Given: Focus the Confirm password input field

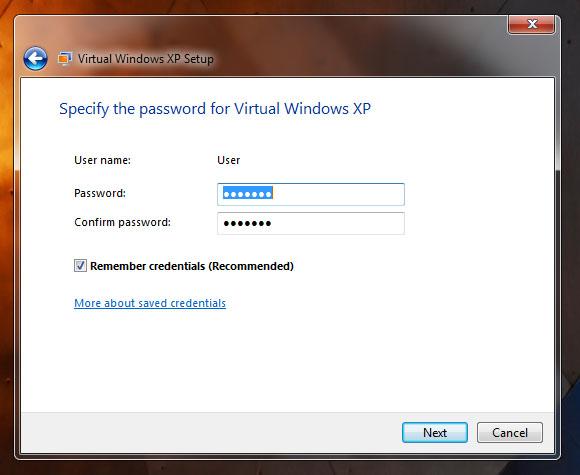Looking at the screenshot, I should (x=311, y=223).
